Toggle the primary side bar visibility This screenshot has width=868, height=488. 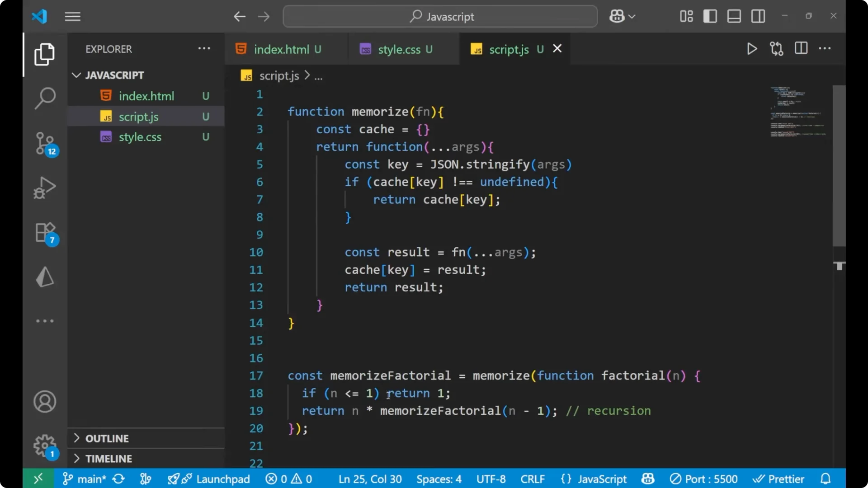click(x=710, y=16)
